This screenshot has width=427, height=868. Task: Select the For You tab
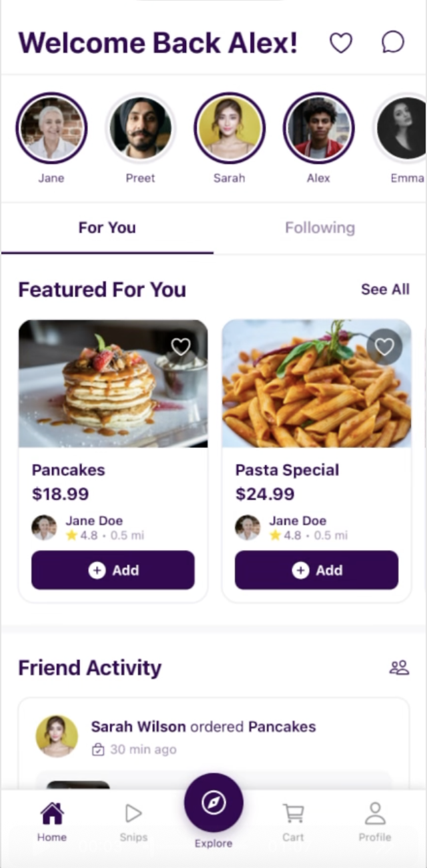[107, 227]
